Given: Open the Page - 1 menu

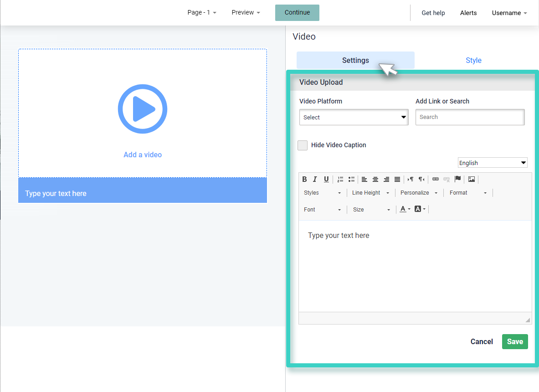Looking at the screenshot, I should coord(202,12).
